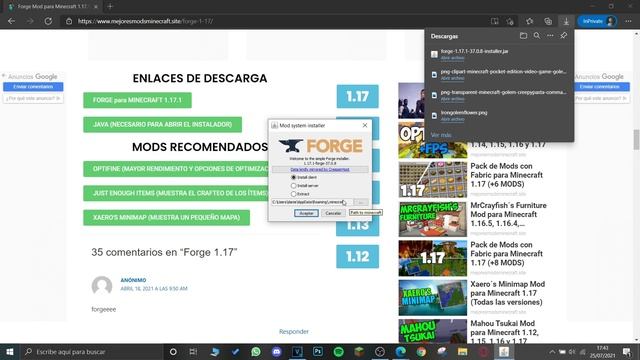Image resolution: width=640 pixels, height=360 pixels.
Task: Reload the current page
Action: (x=48, y=21)
